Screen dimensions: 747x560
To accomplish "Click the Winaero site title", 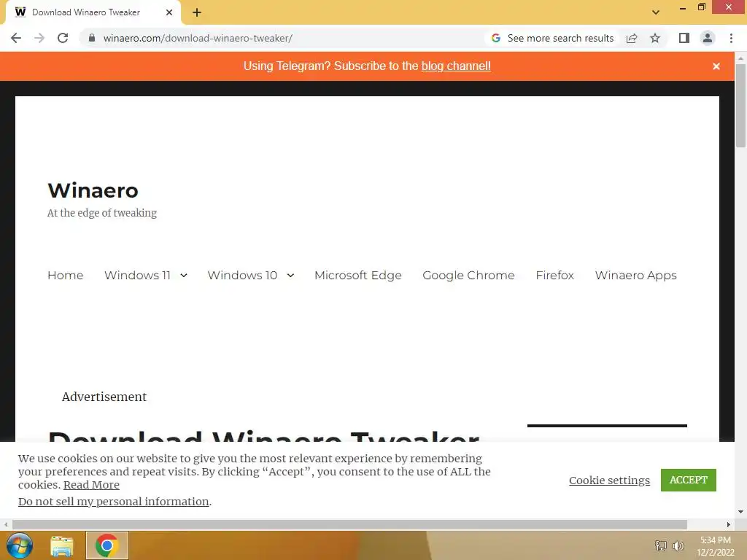I will coord(93,190).
